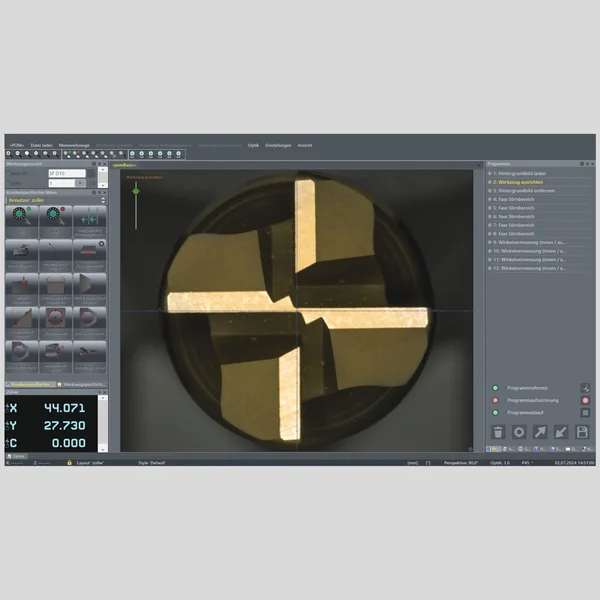Viewport: 600px width, 600px height.
Task: Toggle the Programmreferenz green indicator
Action: click(x=494, y=388)
